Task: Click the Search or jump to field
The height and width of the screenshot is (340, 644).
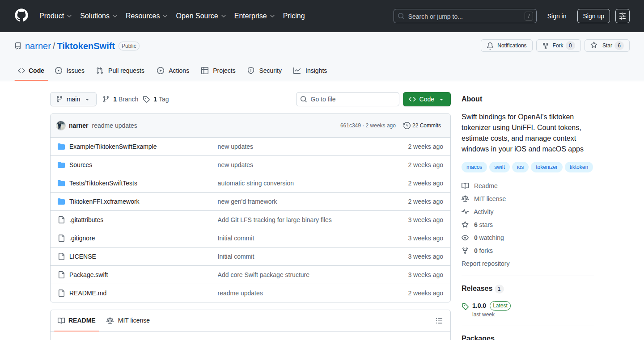Action: (x=465, y=16)
